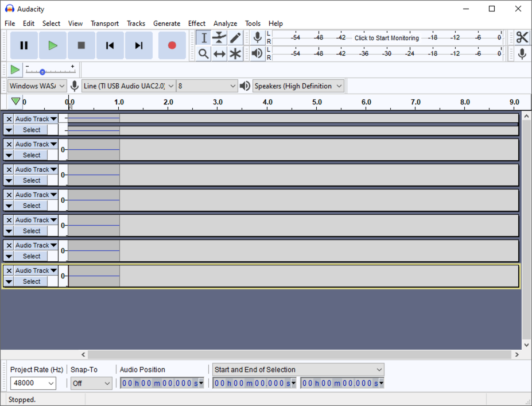The height and width of the screenshot is (406, 532).
Task: Open the Tracks menu
Action: click(135, 24)
